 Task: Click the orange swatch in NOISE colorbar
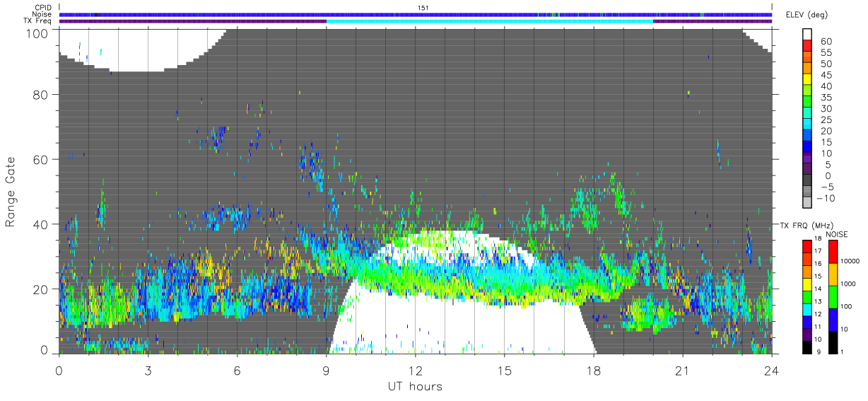833,274
